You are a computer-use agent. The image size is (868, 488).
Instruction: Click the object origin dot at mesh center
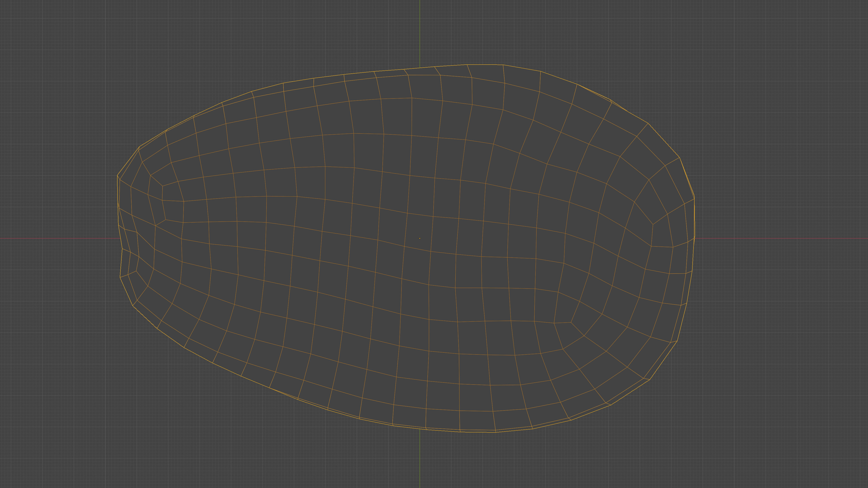point(420,238)
